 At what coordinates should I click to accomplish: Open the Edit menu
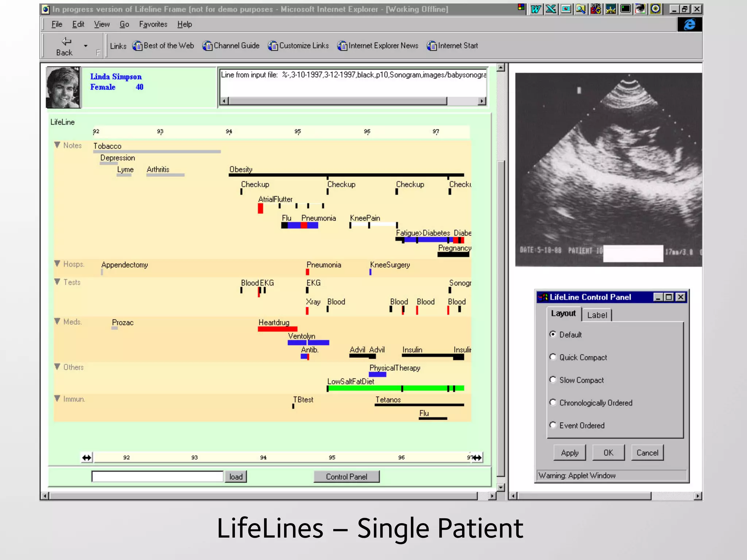(78, 24)
